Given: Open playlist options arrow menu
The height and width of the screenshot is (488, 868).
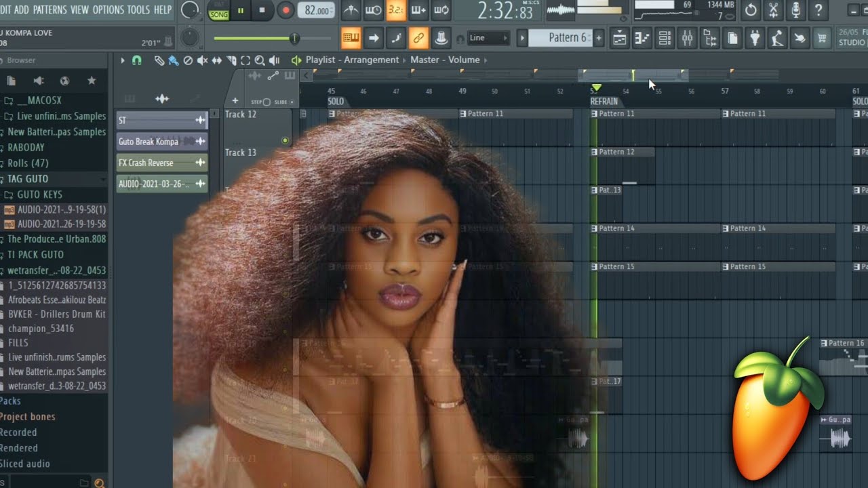Looking at the screenshot, I should tap(123, 60).
